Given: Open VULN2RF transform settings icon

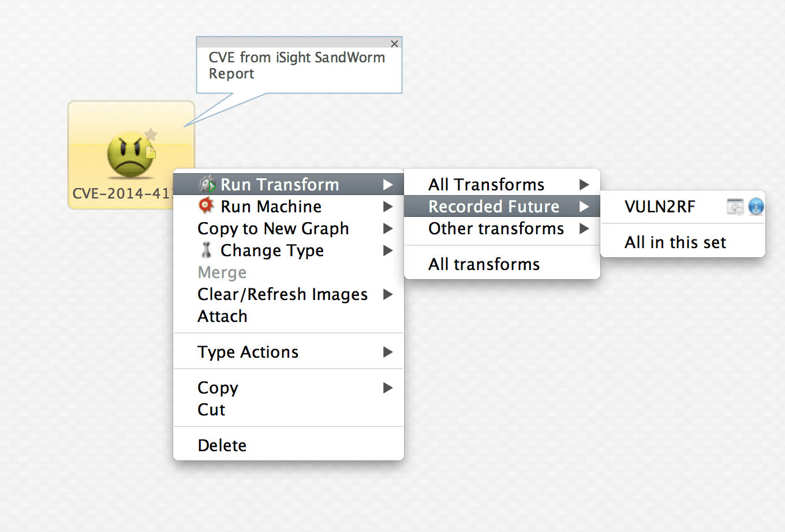Looking at the screenshot, I should click(735, 207).
